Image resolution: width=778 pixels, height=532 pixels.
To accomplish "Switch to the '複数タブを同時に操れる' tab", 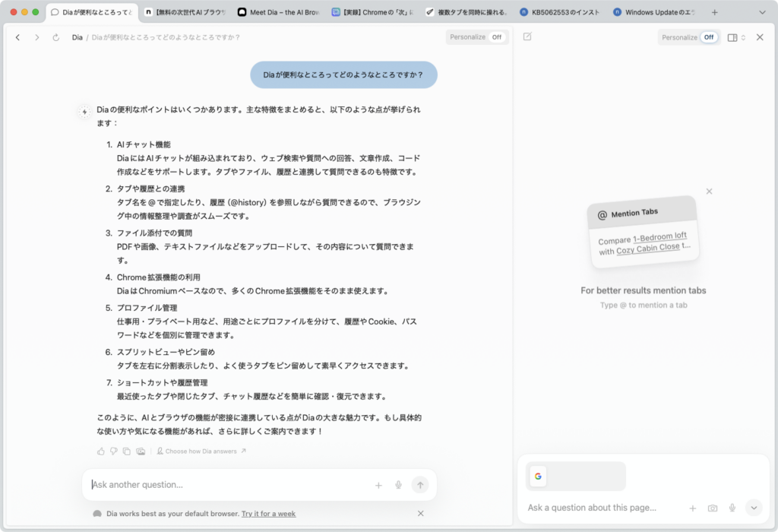I will (x=466, y=12).
